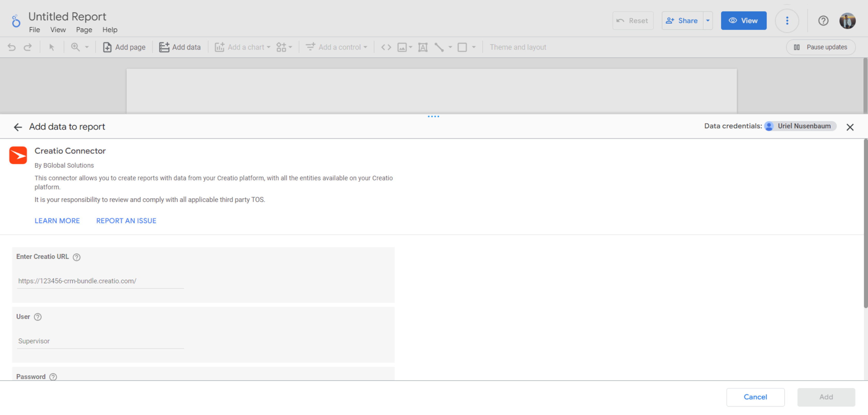This screenshot has height=415, width=868.
Task: Click the blue View button
Action: click(744, 21)
